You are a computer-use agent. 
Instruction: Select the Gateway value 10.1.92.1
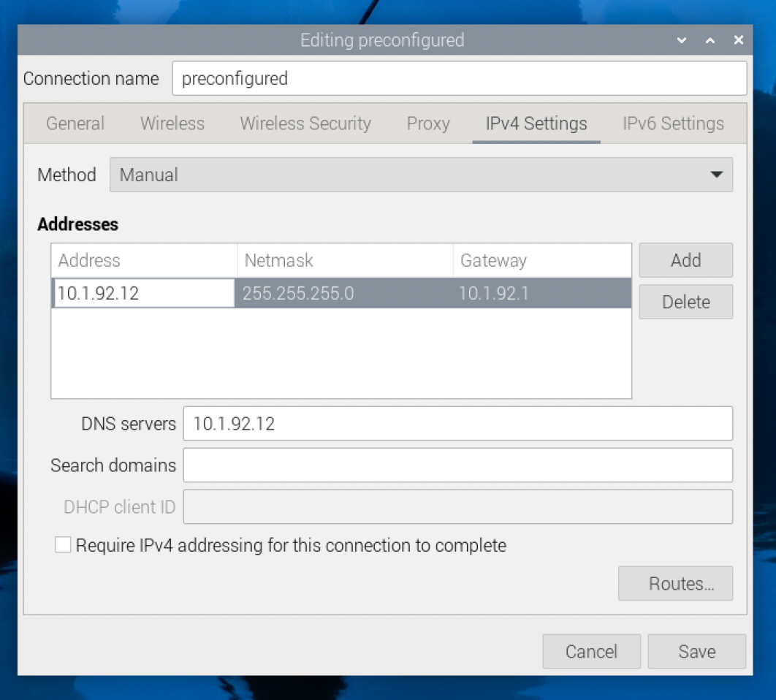pyautogui.click(x=542, y=292)
